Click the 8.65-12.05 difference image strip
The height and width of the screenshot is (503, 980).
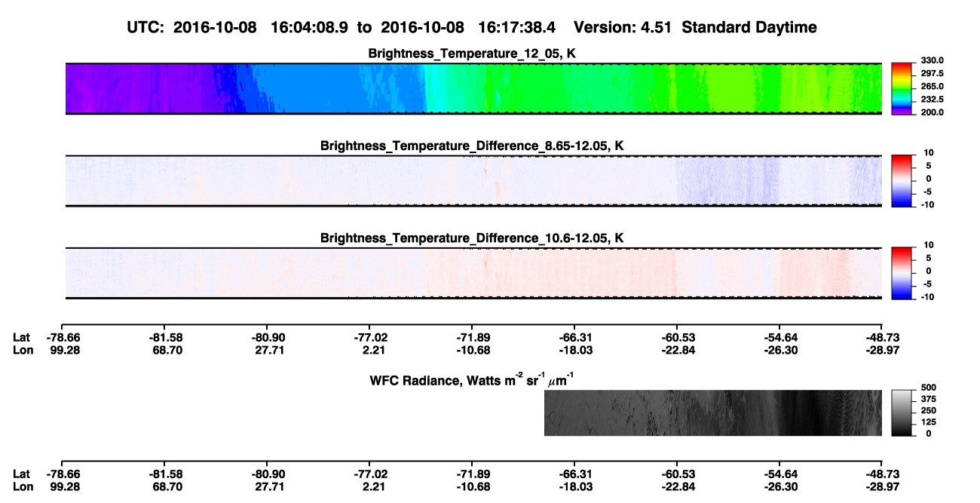point(473,181)
